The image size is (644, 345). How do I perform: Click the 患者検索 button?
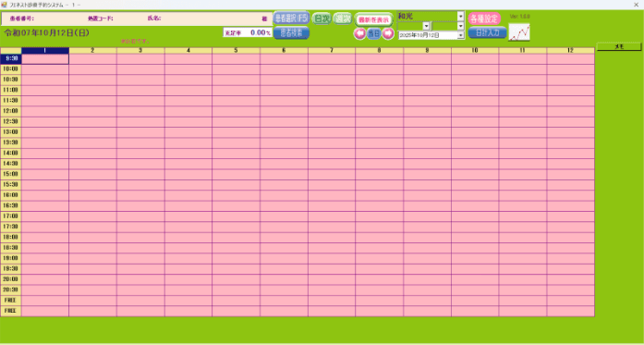(x=291, y=33)
